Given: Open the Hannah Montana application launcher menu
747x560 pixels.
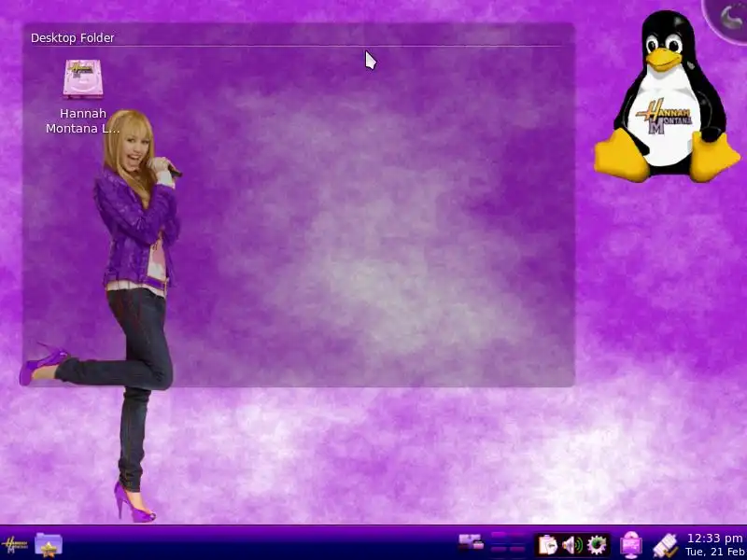Looking at the screenshot, I should 14,545.
